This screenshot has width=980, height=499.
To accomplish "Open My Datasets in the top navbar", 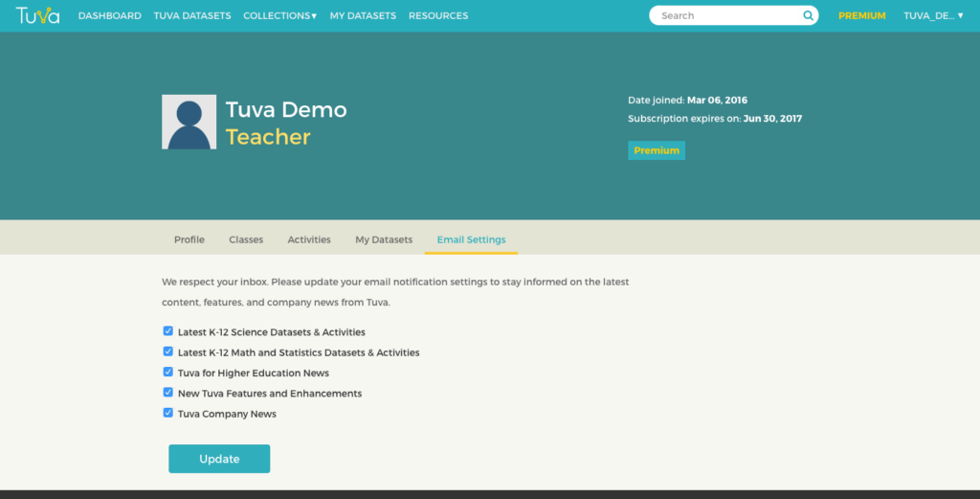I will point(363,15).
